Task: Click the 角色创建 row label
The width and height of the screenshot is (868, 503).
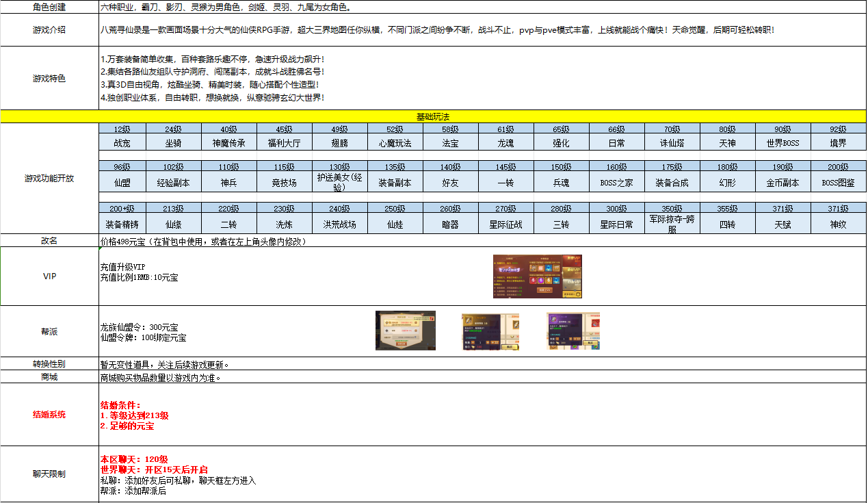Action: pyautogui.click(x=49, y=8)
